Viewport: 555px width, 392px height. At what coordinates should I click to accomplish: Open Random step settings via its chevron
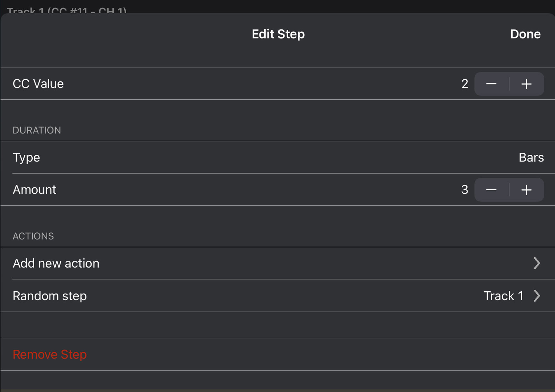(537, 296)
